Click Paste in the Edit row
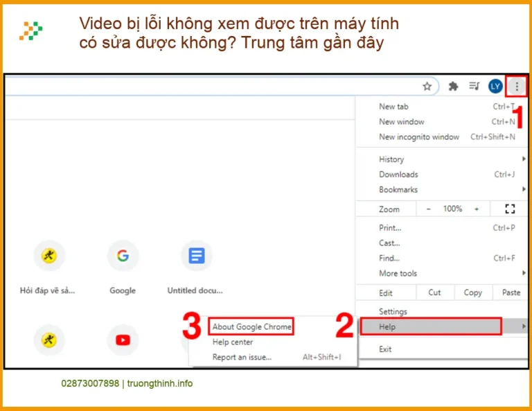Image resolution: width=532 pixels, height=411 pixels. tap(511, 292)
